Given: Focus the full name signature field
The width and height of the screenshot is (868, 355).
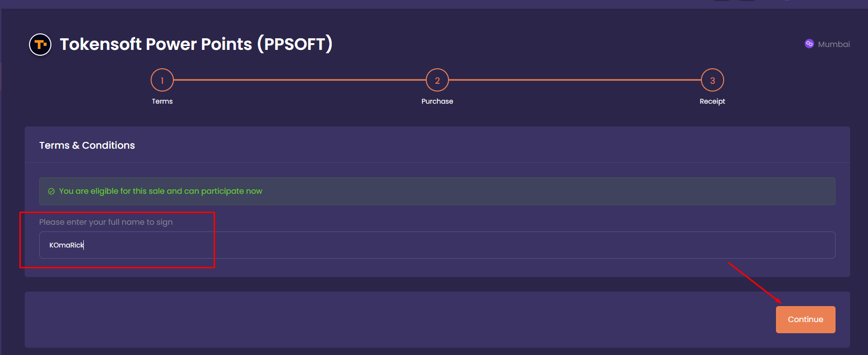Looking at the screenshot, I should (x=436, y=245).
